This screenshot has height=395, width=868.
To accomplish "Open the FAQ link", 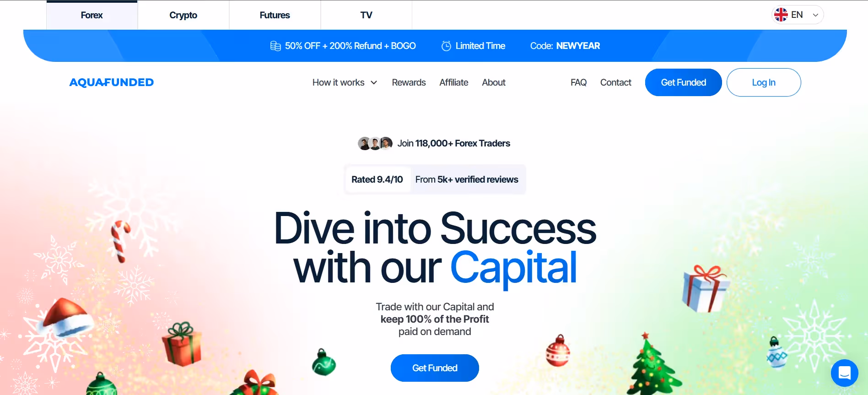I will point(578,82).
